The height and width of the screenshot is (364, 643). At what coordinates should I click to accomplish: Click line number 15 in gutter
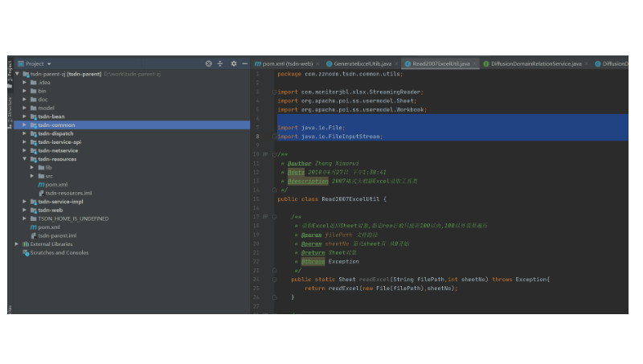click(x=256, y=199)
